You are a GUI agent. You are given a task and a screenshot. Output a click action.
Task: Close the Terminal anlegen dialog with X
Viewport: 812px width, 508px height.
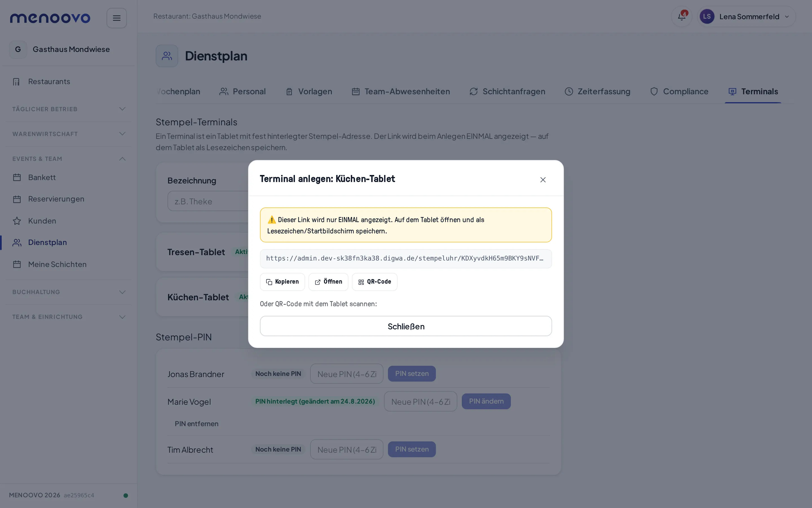[542, 180]
